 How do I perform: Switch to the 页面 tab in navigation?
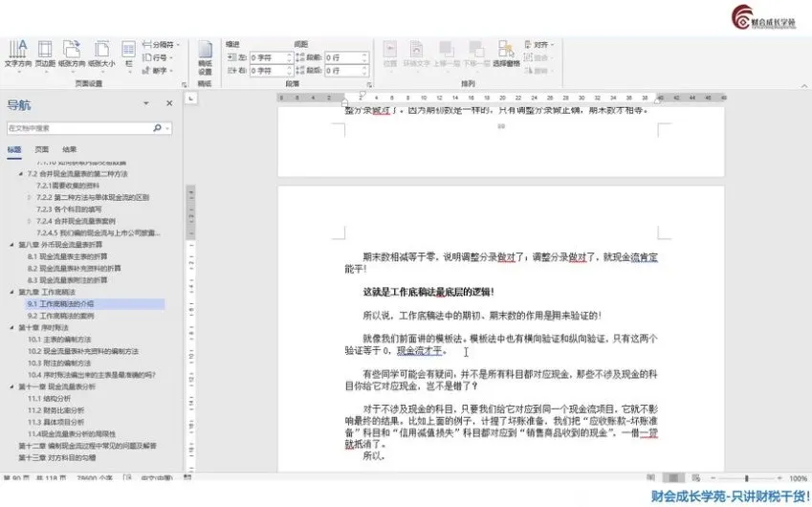point(42,149)
